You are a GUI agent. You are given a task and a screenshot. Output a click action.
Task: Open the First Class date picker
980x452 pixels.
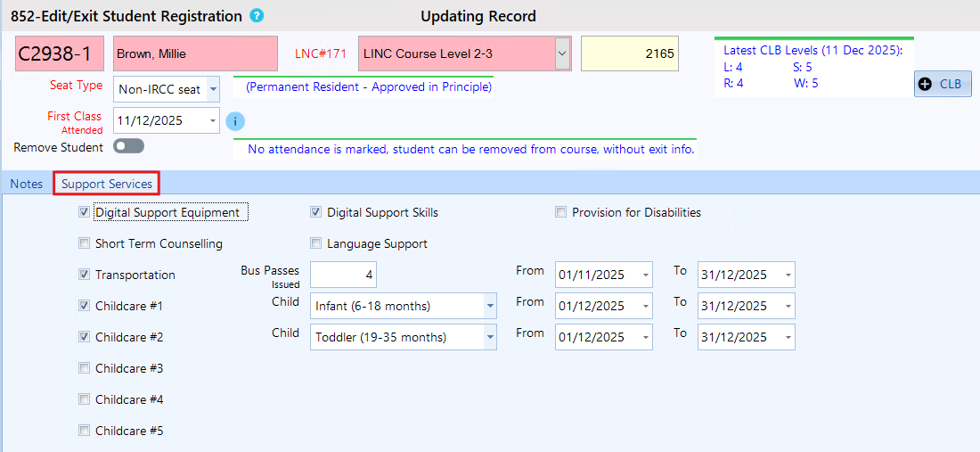[212, 120]
